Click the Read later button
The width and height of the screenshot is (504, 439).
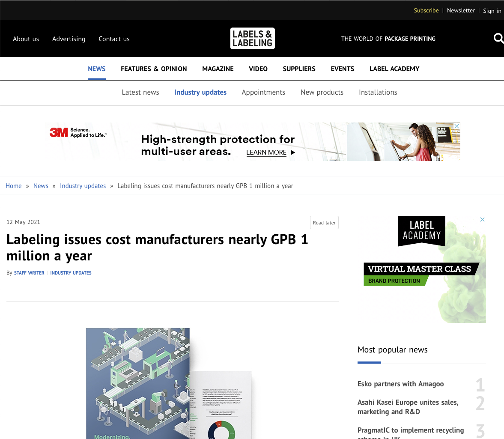click(x=324, y=223)
